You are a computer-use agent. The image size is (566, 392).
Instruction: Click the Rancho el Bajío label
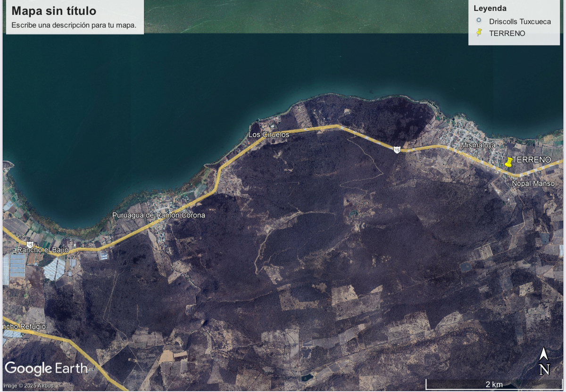coord(43,250)
